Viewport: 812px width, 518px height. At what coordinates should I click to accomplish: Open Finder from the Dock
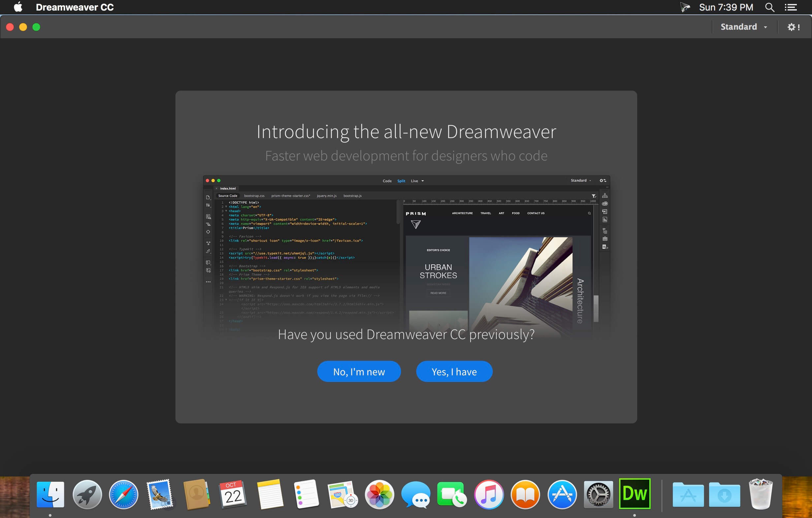[50, 494]
